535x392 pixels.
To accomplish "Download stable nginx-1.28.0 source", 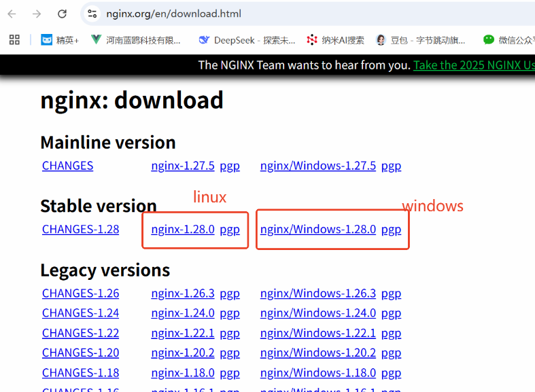I will coord(183,230).
